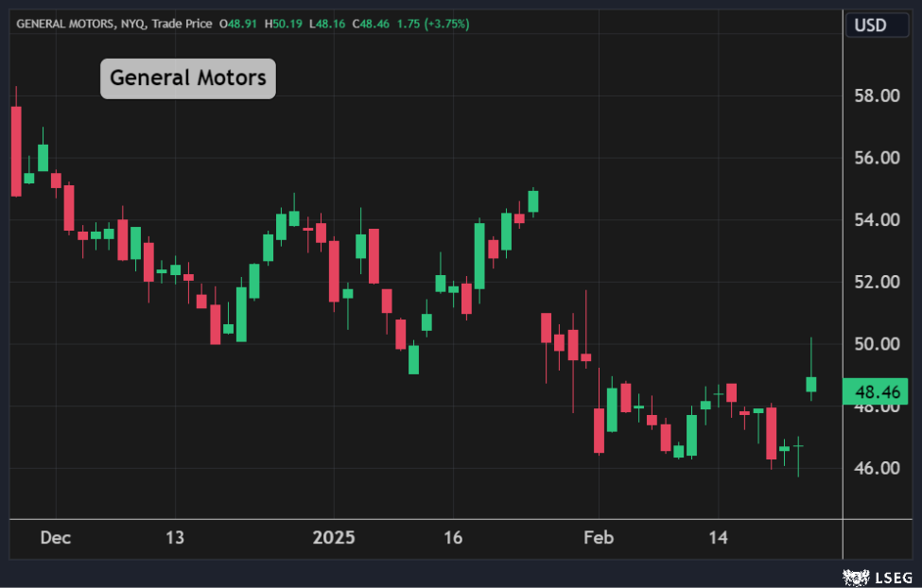Click the Dec label on time axis

[56, 538]
